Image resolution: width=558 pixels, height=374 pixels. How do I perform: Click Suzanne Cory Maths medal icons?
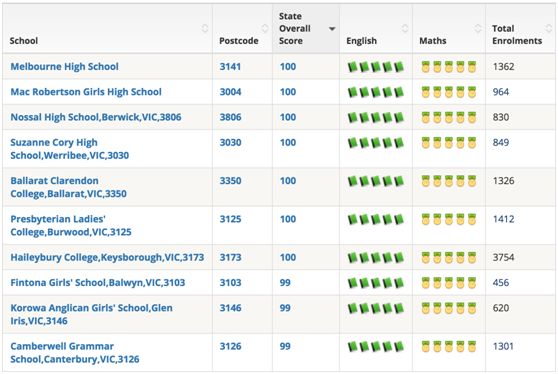coord(449,143)
